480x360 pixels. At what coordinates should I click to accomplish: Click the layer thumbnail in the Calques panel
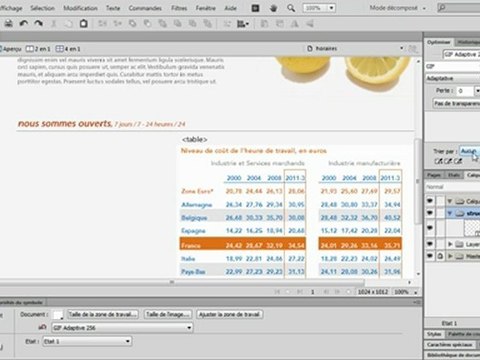tap(472, 228)
